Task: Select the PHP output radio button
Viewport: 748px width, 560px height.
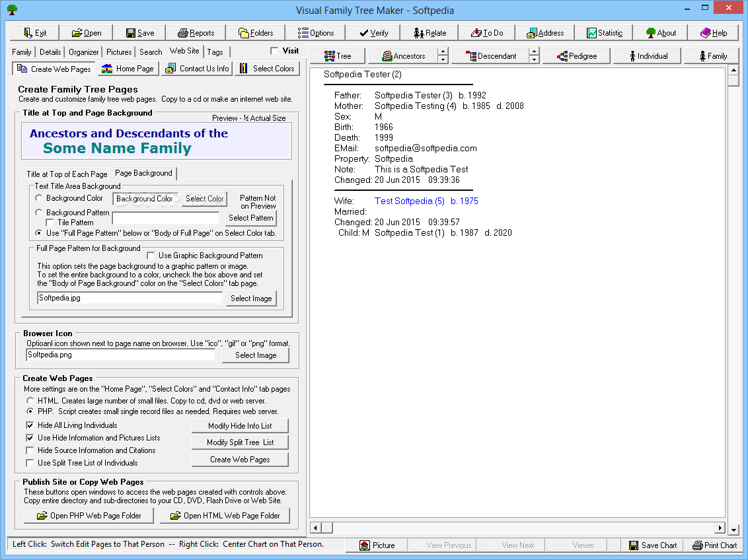Action: tap(30, 411)
